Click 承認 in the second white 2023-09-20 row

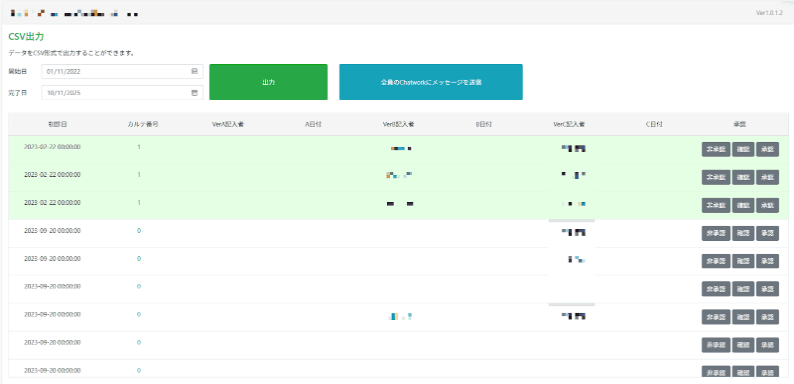tap(768, 261)
